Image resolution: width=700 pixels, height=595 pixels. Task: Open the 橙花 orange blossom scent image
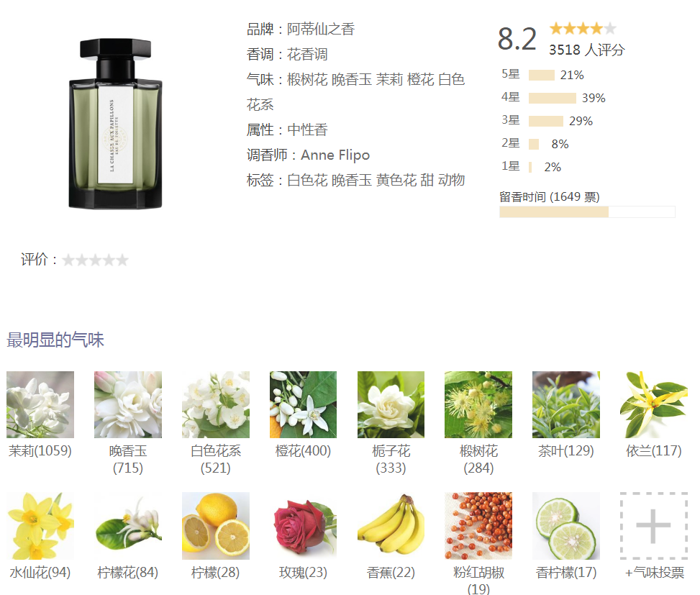click(303, 404)
